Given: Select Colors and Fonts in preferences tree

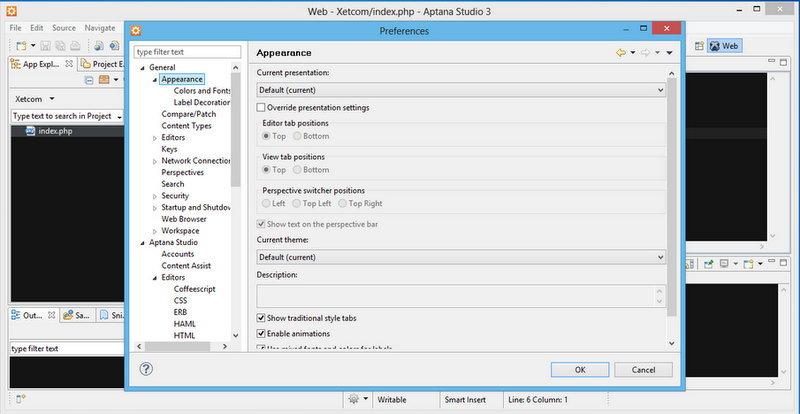Looking at the screenshot, I should click(x=203, y=91).
